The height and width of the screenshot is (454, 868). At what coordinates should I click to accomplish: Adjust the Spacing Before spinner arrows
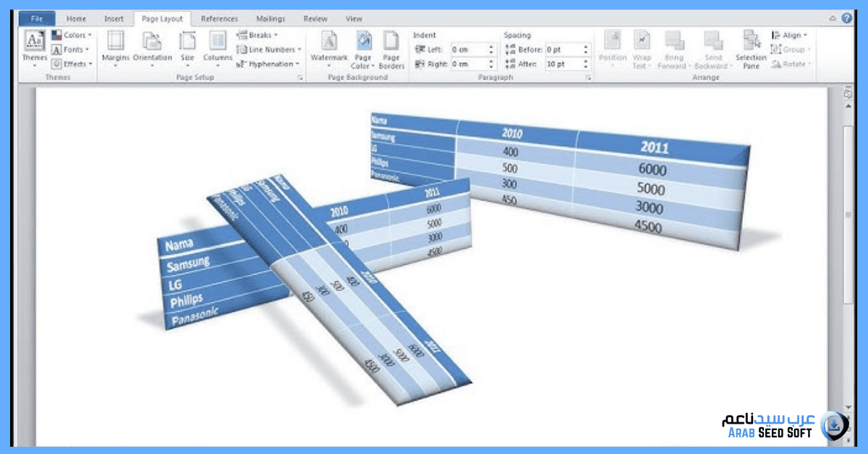pos(586,49)
